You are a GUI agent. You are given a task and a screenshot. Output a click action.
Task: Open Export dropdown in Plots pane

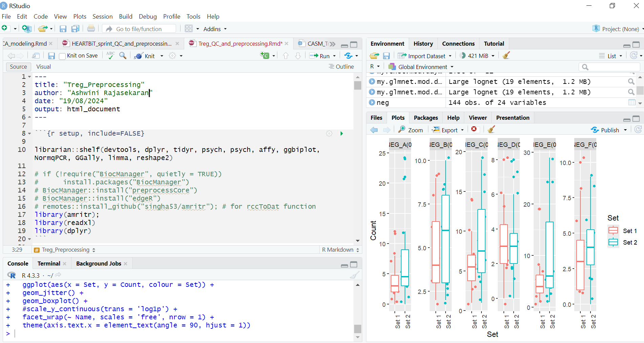pos(448,130)
